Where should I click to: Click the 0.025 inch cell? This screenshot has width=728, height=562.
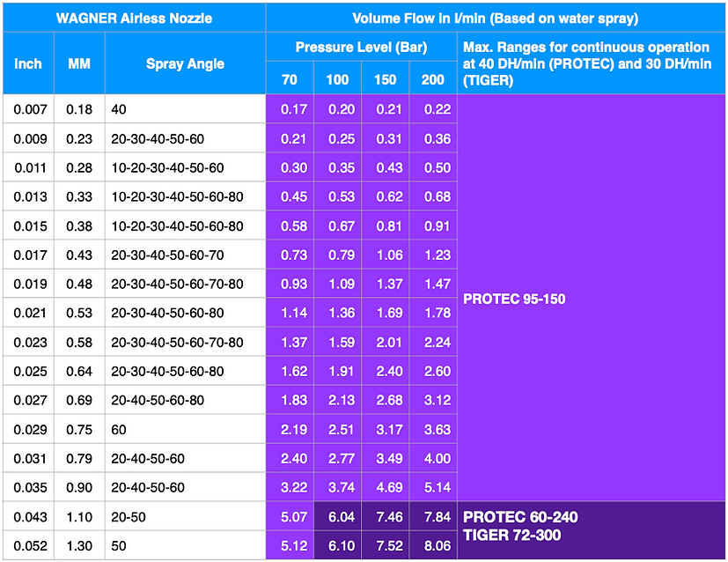pyautogui.click(x=28, y=371)
